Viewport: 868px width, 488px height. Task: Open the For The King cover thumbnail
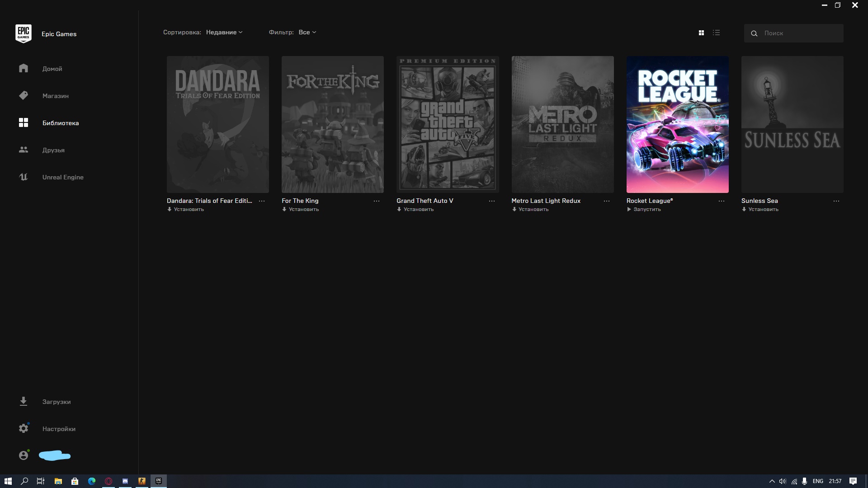(x=333, y=124)
